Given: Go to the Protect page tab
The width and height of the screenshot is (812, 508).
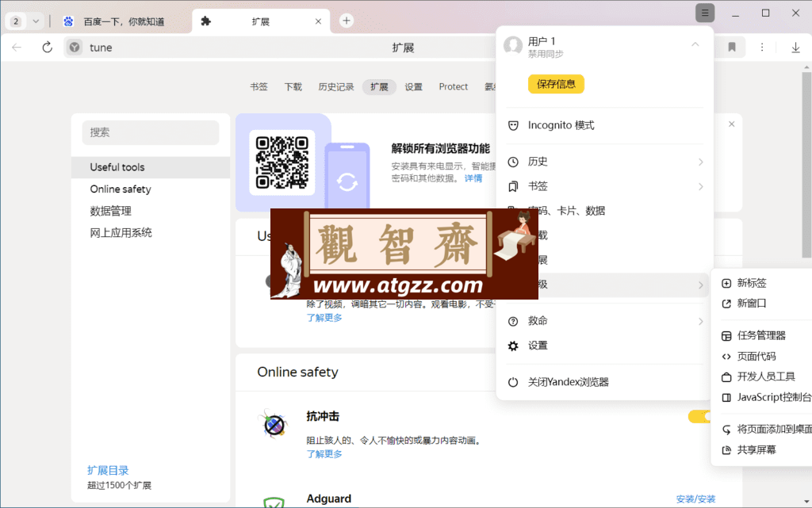Looking at the screenshot, I should tap(453, 87).
